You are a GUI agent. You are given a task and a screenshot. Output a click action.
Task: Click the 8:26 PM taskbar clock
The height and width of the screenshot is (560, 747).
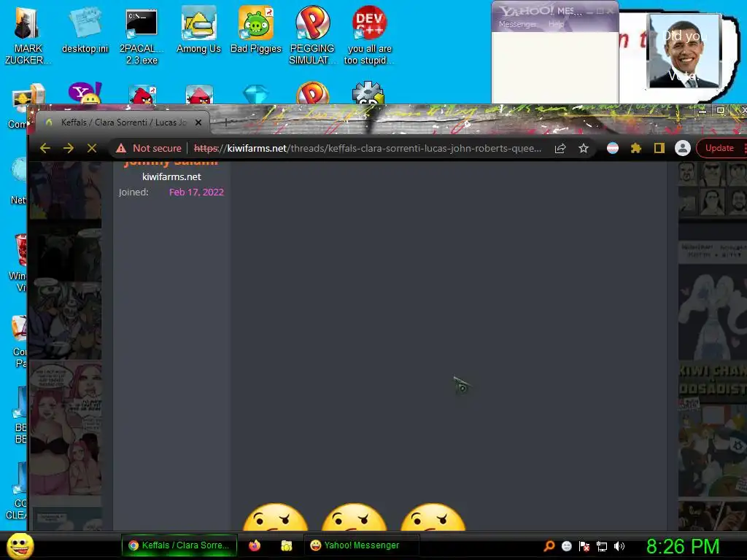683,546
